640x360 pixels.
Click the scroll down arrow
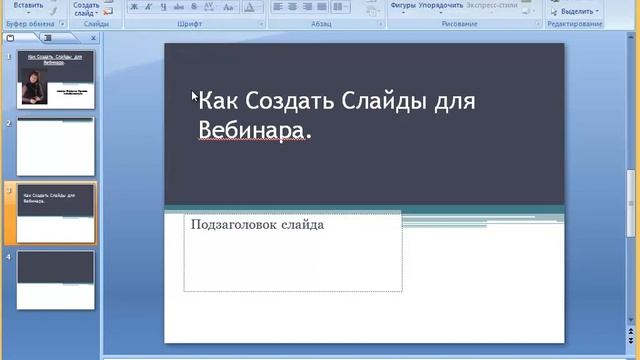(631, 320)
